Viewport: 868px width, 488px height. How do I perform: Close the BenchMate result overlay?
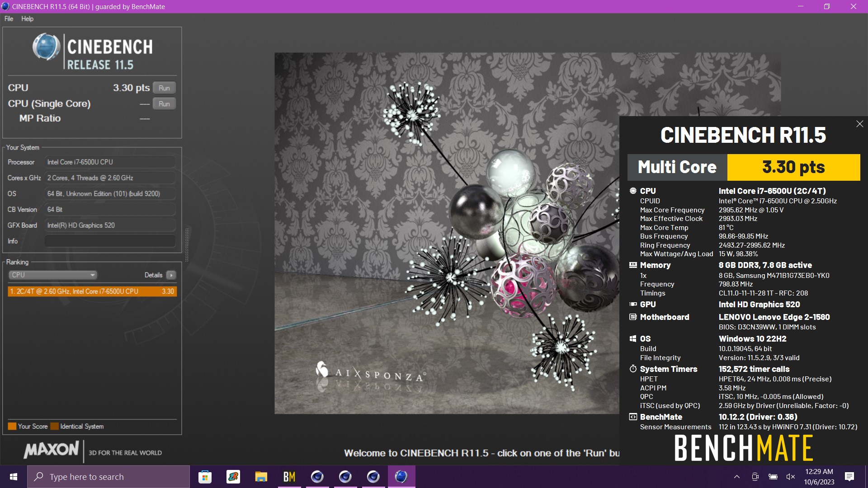pos(859,124)
